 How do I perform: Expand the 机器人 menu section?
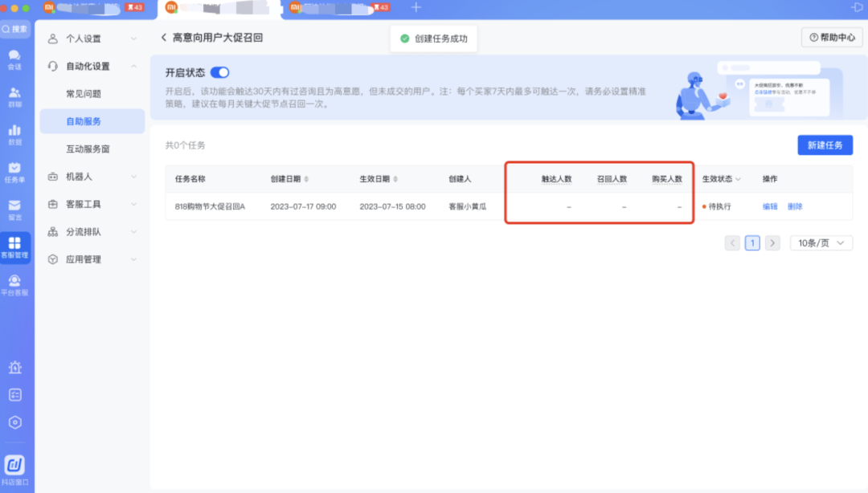[x=92, y=177]
